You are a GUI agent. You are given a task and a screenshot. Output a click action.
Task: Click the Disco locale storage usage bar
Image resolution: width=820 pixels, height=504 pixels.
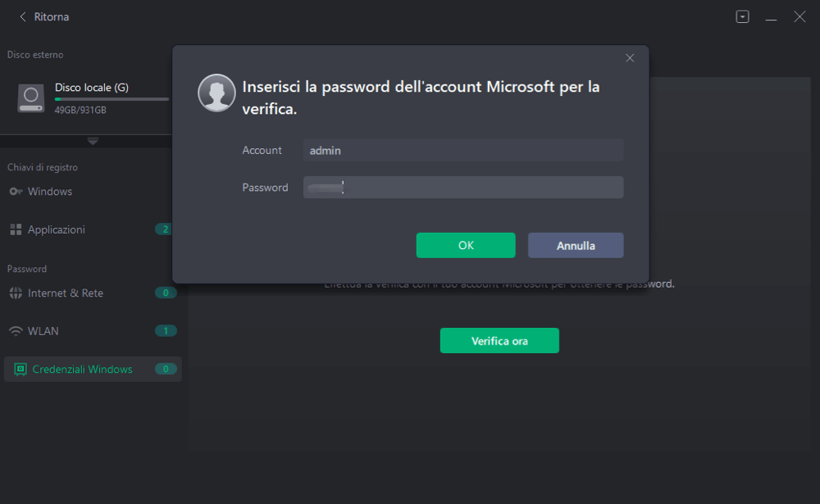point(112,99)
